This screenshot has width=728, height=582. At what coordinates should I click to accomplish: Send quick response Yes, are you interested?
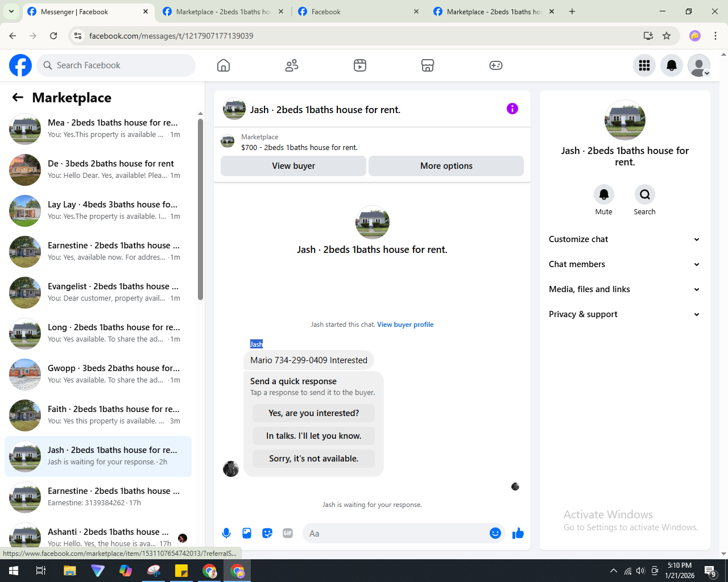[x=314, y=413]
